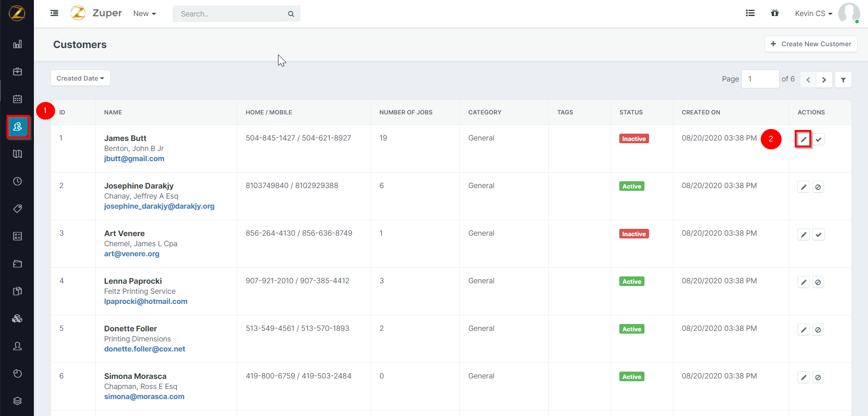Go to next page of customers
The image size is (868, 416).
(x=824, y=80)
